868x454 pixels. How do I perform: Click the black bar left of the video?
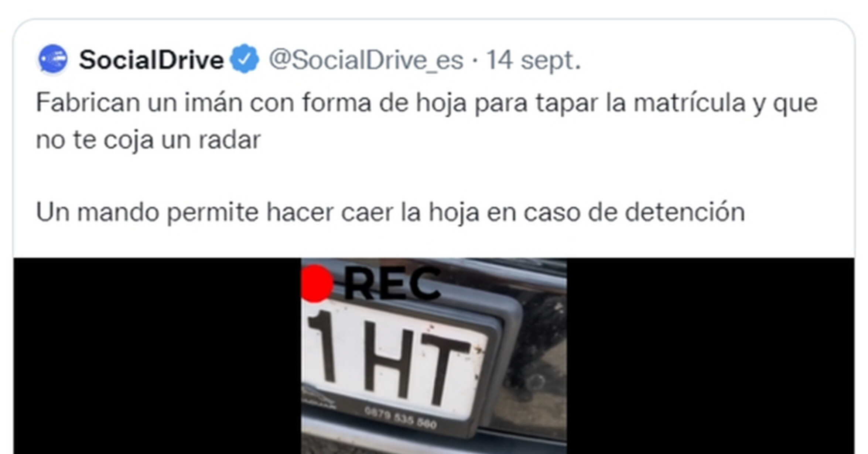[x=157, y=356]
